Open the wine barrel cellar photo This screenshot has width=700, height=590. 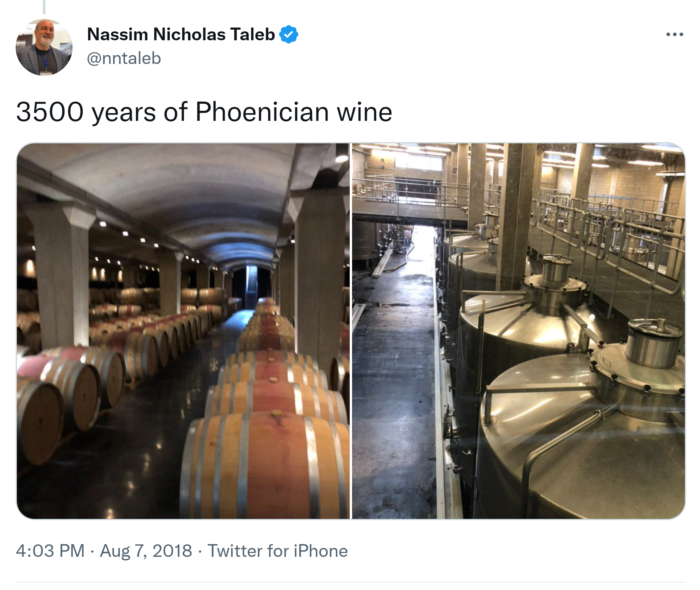pyautogui.click(x=183, y=331)
